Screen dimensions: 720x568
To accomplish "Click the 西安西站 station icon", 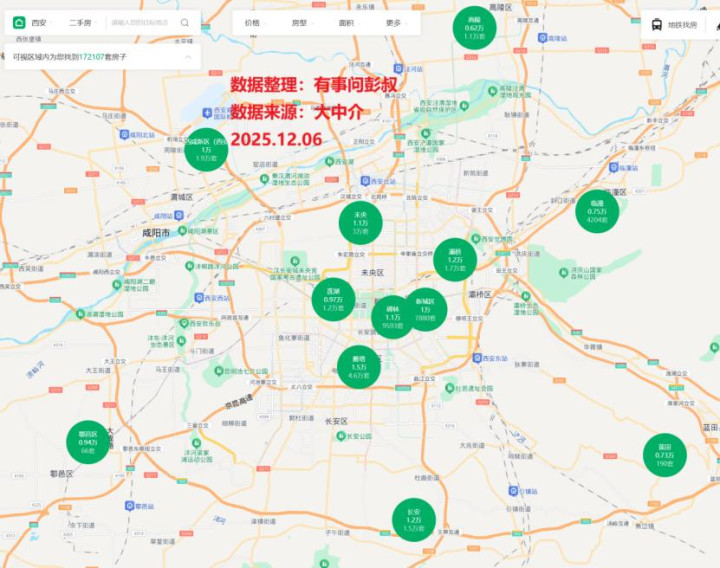I will pyautogui.click(x=199, y=298).
